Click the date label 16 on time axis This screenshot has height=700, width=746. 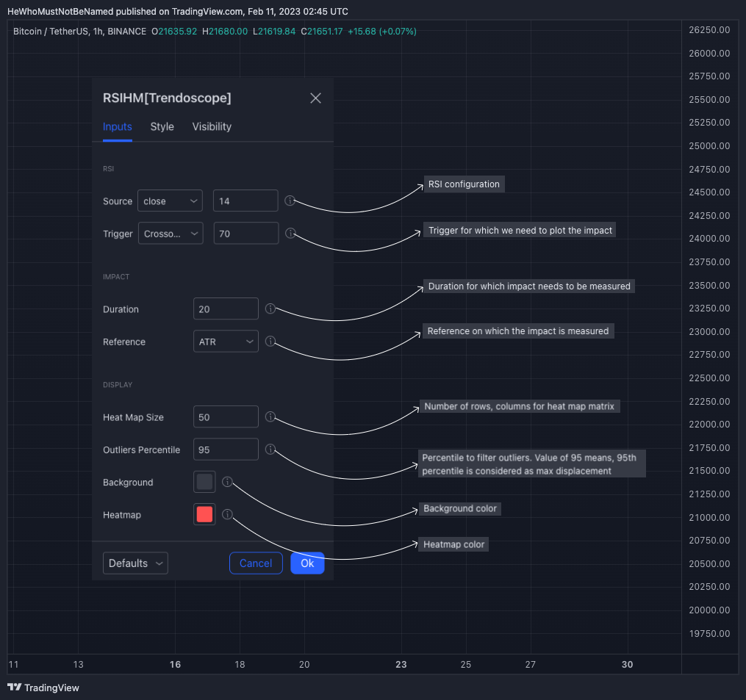point(175,664)
